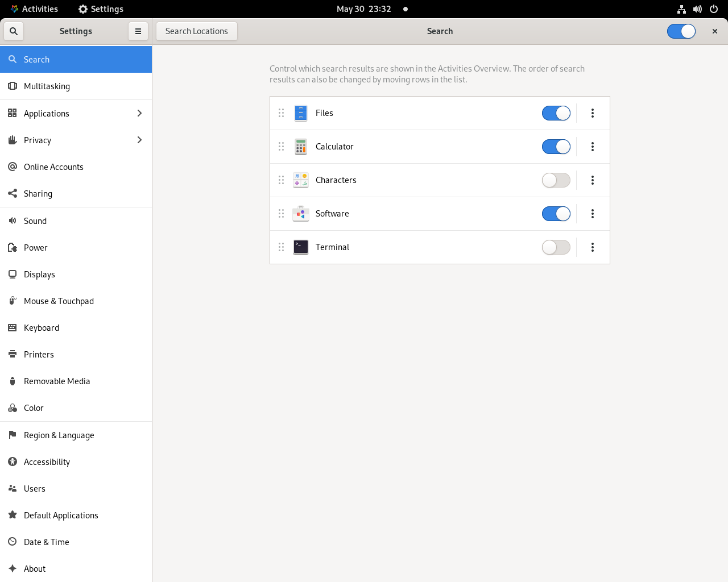
Task: Open the Terminal row three-dot menu
Action: 593,247
